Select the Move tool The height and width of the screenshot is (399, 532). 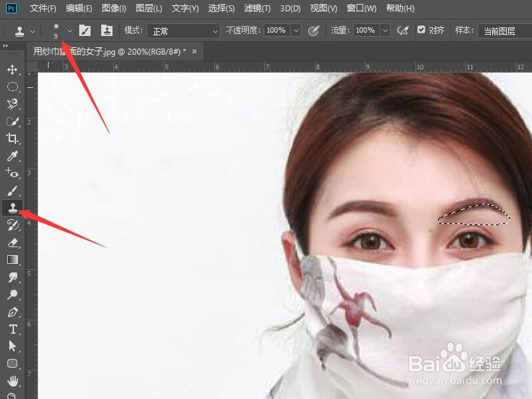13,69
